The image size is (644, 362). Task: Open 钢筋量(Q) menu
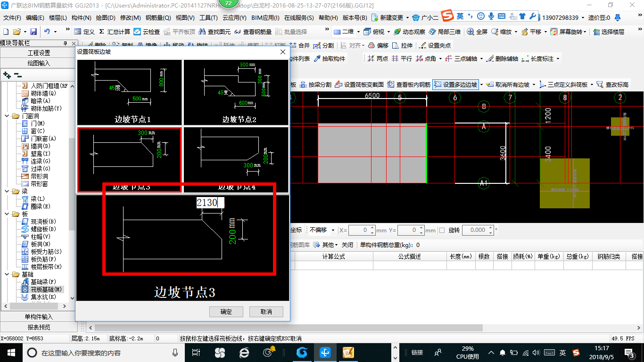[x=158, y=18]
